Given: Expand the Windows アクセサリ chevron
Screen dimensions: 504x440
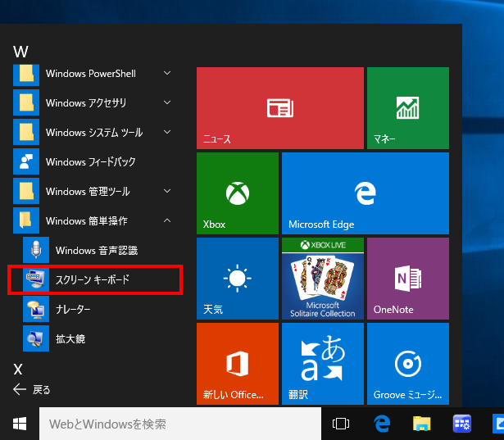Looking at the screenshot, I should click(x=167, y=102).
